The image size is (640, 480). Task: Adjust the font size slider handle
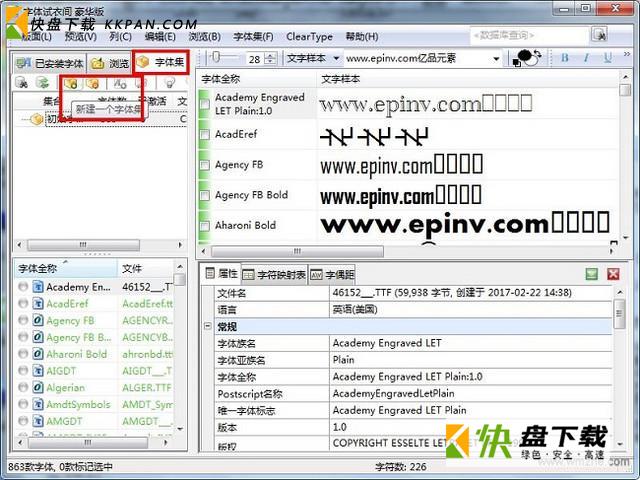216,57
